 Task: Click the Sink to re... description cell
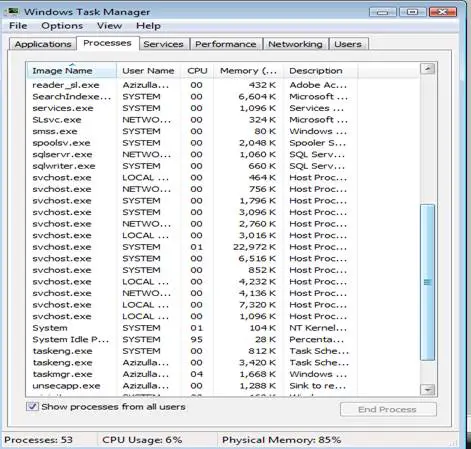[x=318, y=386]
